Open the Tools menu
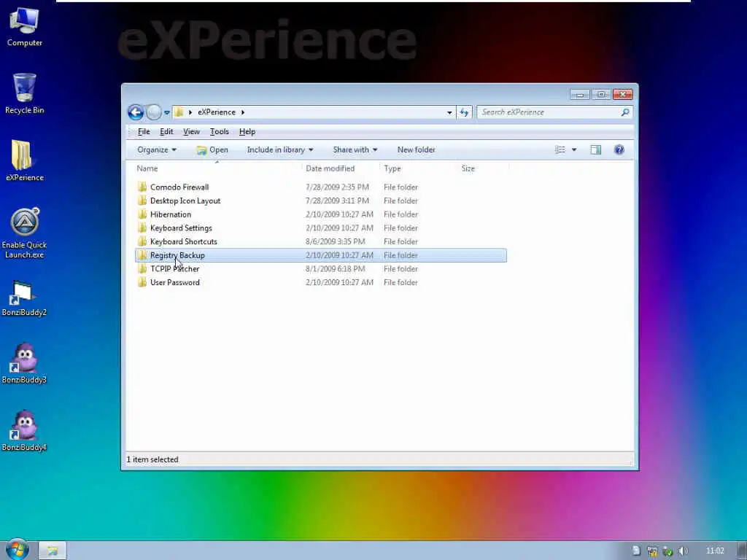 coord(219,131)
